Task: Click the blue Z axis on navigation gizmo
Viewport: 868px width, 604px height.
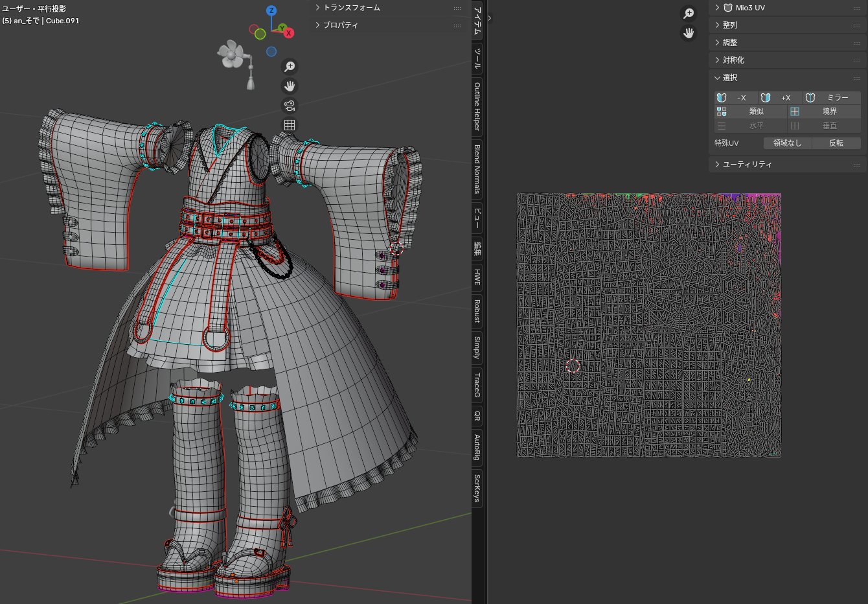Action: click(271, 10)
